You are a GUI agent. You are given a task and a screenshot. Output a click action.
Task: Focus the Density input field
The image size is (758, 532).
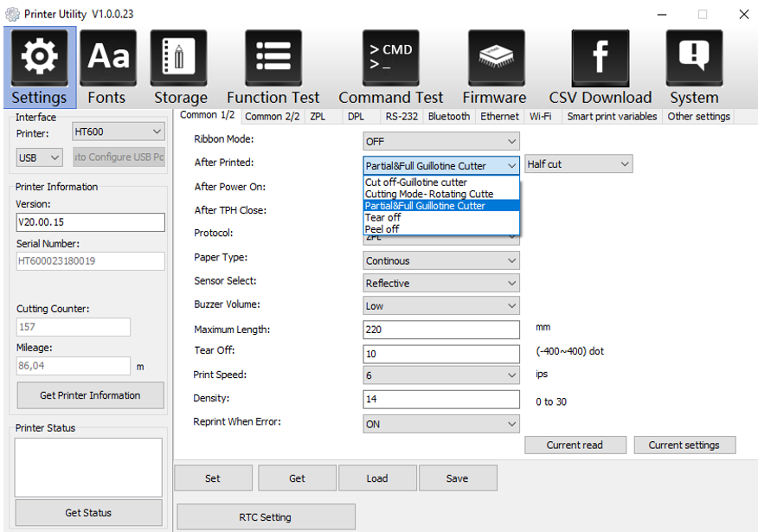pyautogui.click(x=441, y=399)
